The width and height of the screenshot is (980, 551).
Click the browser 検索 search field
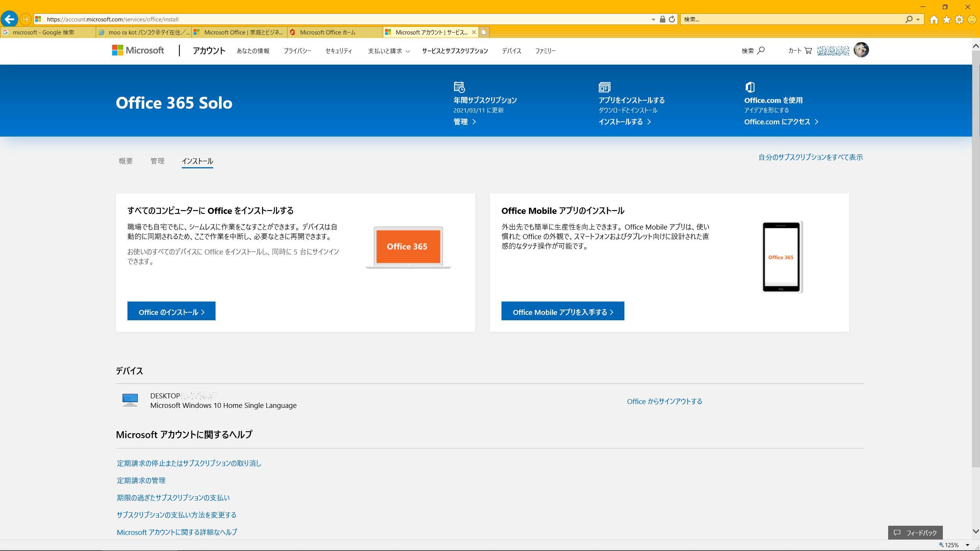pos(792,19)
